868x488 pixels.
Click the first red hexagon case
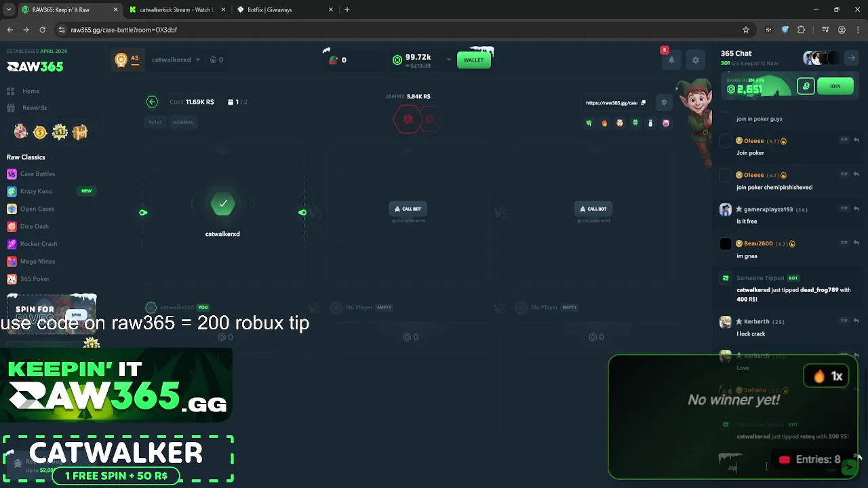click(408, 119)
